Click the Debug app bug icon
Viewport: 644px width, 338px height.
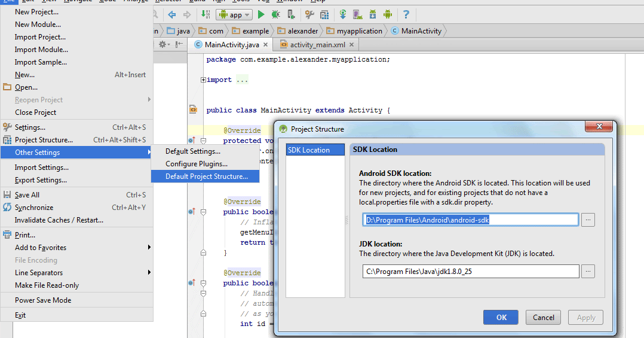[x=275, y=14]
